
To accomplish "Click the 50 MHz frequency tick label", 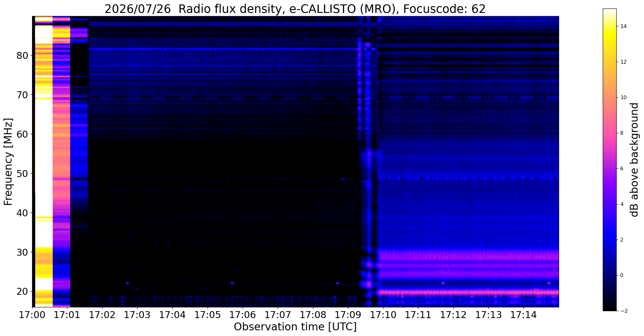I will (22, 174).
